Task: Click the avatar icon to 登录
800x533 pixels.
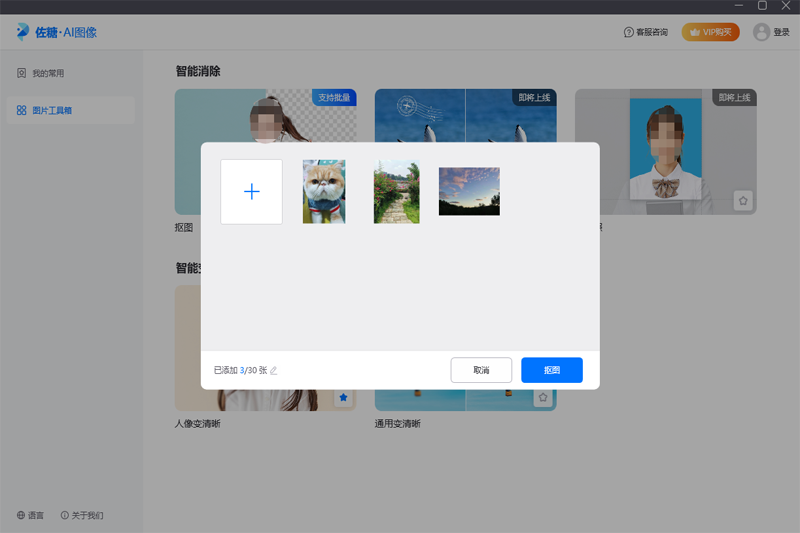Action: click(x=762, y=32)
